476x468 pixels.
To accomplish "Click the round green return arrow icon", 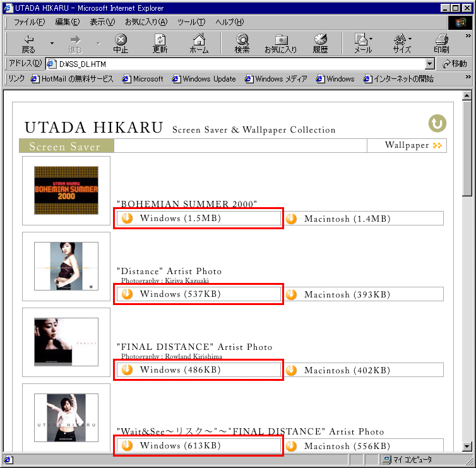I will 437,123.
